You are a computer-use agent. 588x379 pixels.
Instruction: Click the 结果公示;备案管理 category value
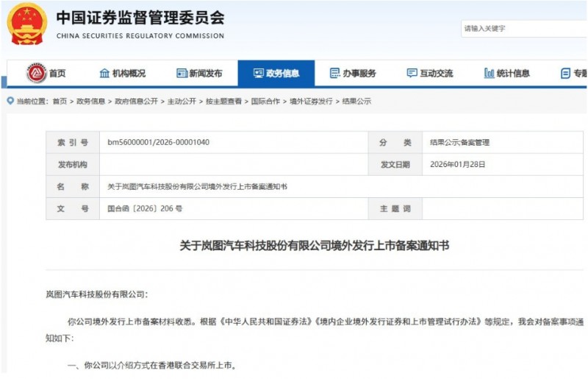pyautogui.click(x=460, y=142)
